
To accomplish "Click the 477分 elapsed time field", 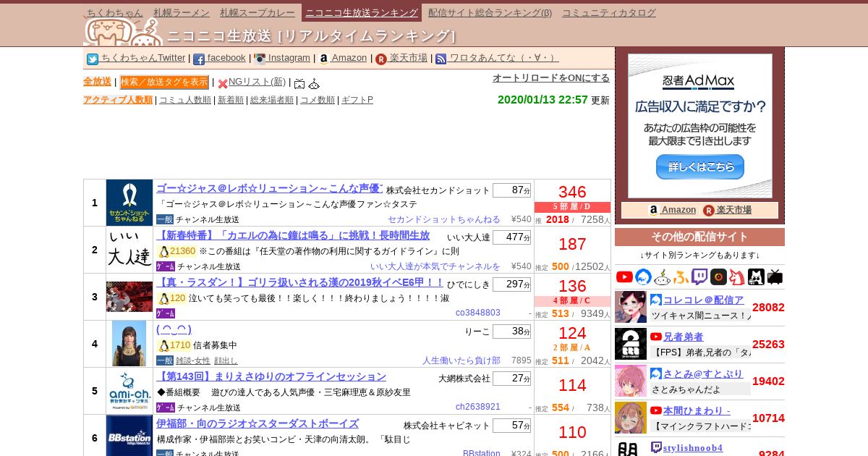I will point(511,237).
